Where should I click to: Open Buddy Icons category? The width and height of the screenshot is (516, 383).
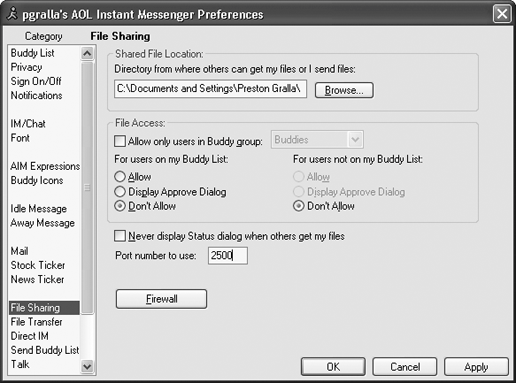click(x=37, y=180)
